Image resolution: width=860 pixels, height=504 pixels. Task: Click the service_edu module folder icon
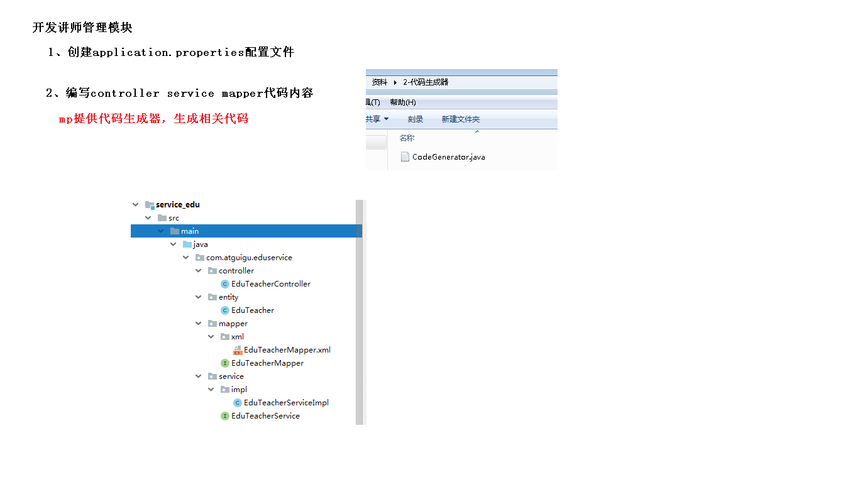point(150,205)
